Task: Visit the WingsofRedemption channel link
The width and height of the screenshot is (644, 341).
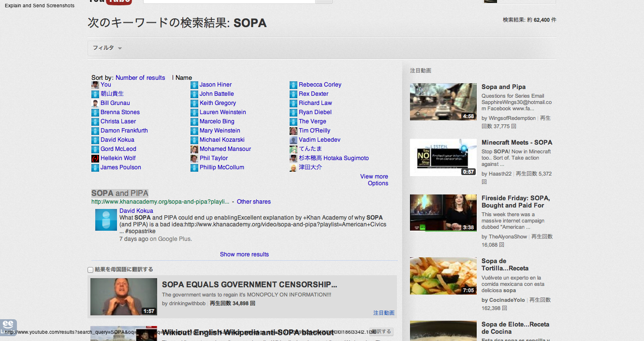Action: click(x=512, y=118)
